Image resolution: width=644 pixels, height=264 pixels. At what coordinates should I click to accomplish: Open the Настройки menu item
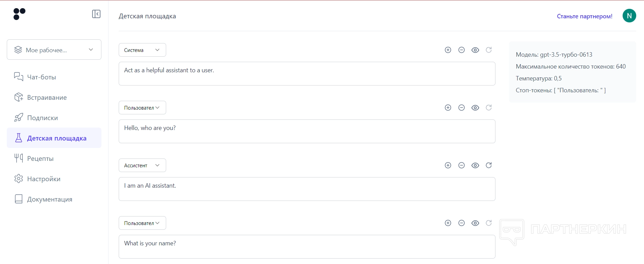point(43,179)
